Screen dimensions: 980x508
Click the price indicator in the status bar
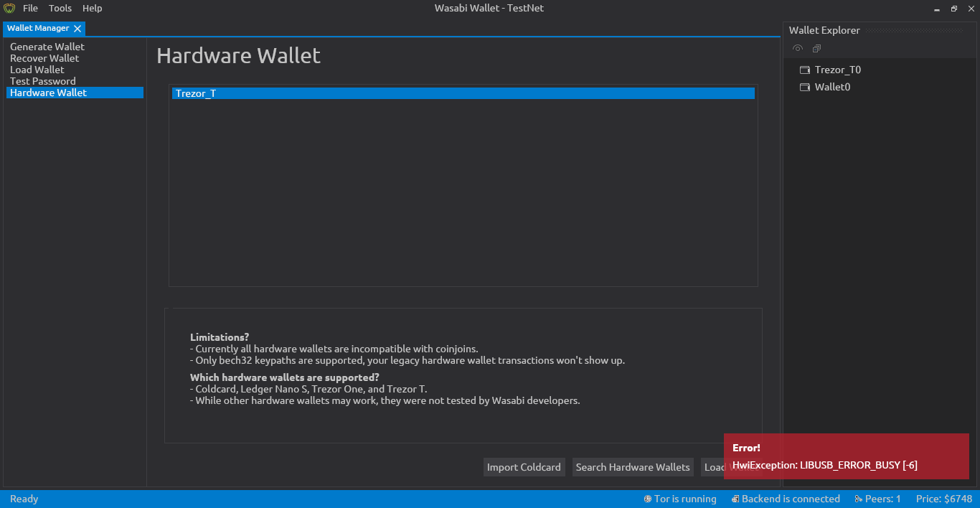[x=944, y=499]
